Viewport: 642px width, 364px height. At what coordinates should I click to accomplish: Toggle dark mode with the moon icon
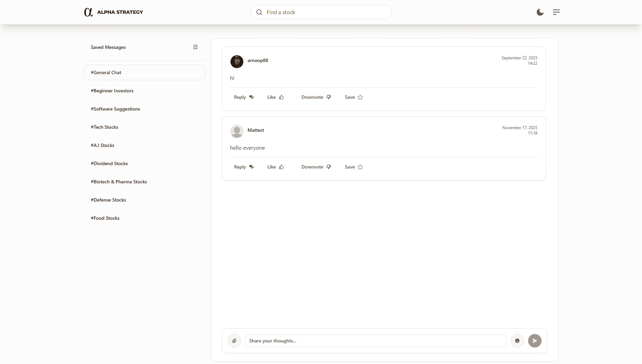(x=540, y=12)
